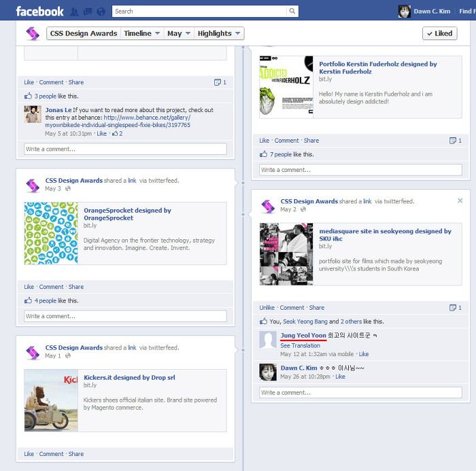Open Portfolio Kerstin Fuderholz title link
The height and width of the screenshot is (471, 476).
click(378, 68)
